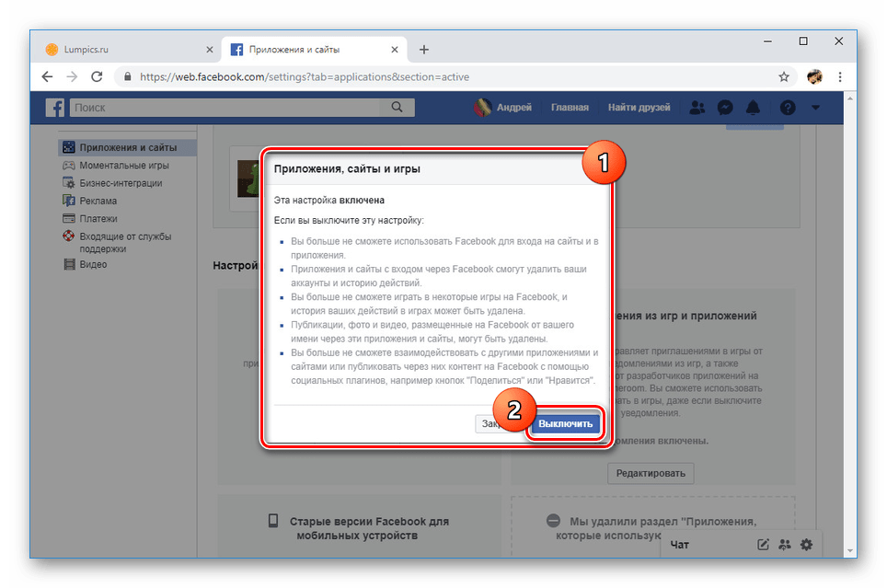Expand the account dropdown arrow in header

pos(814,108)
